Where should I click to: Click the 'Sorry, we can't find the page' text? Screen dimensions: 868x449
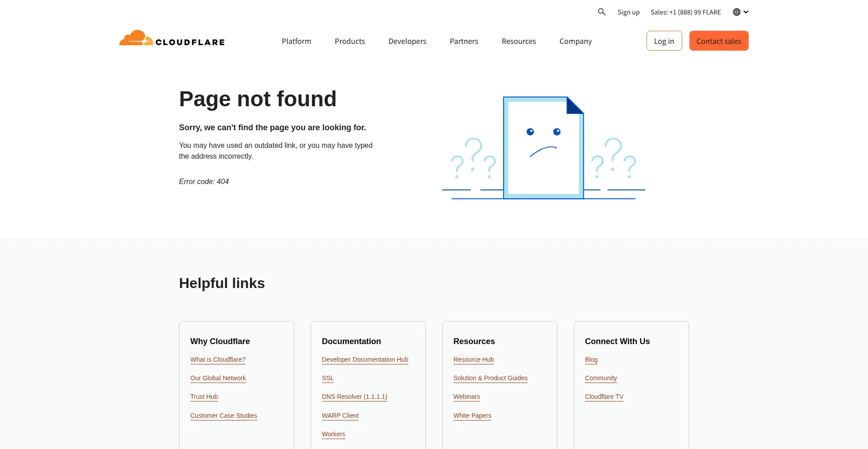tap(273, 128)
